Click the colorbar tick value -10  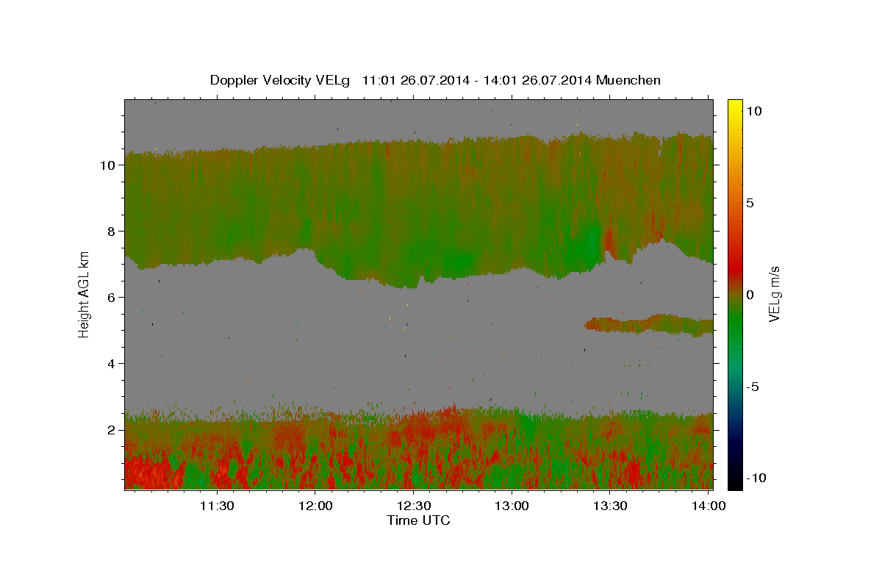[756, 478]
